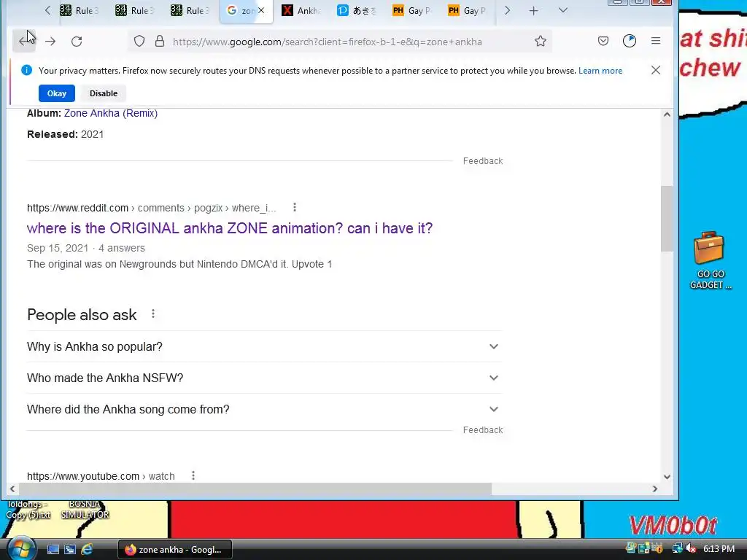747x560 pixels.
Task: Dismiss the privacy notification with the X
Action: coord(656,71)
